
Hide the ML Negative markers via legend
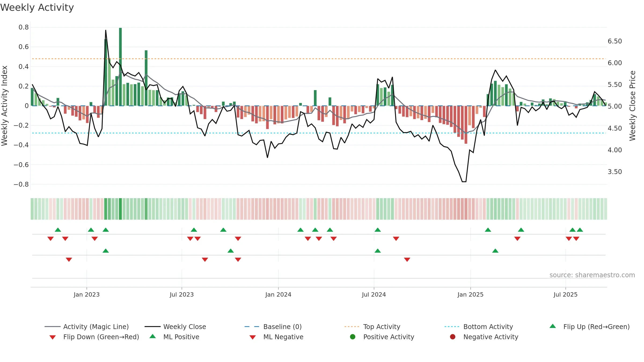point(276,337)
